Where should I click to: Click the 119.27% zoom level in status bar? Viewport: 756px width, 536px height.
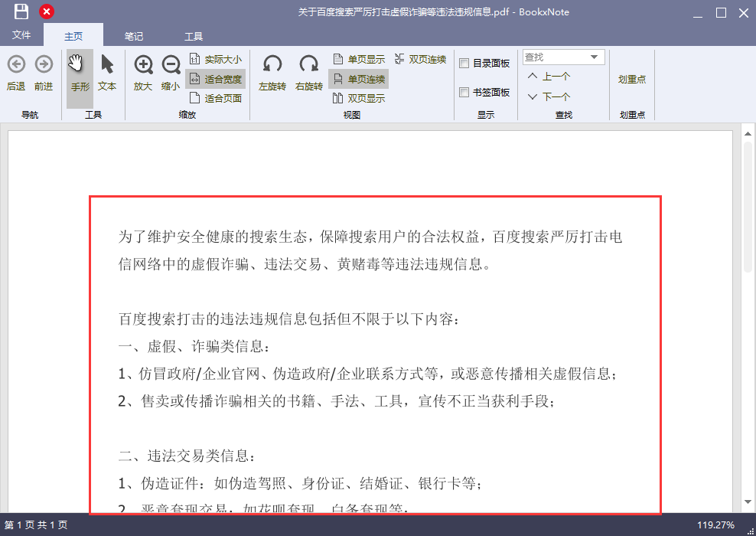coord(716,525)
